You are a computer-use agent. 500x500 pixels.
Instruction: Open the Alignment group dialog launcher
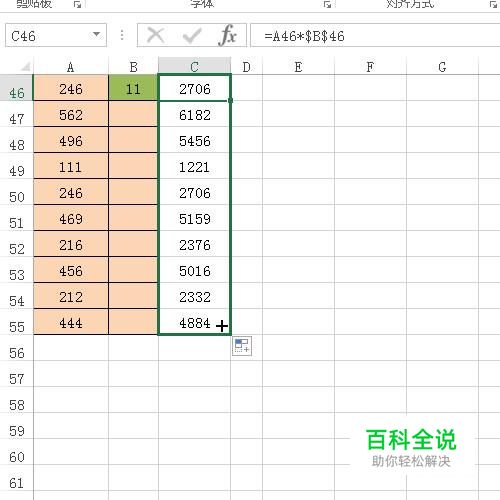pyautogui.click(x=493, y=4)
